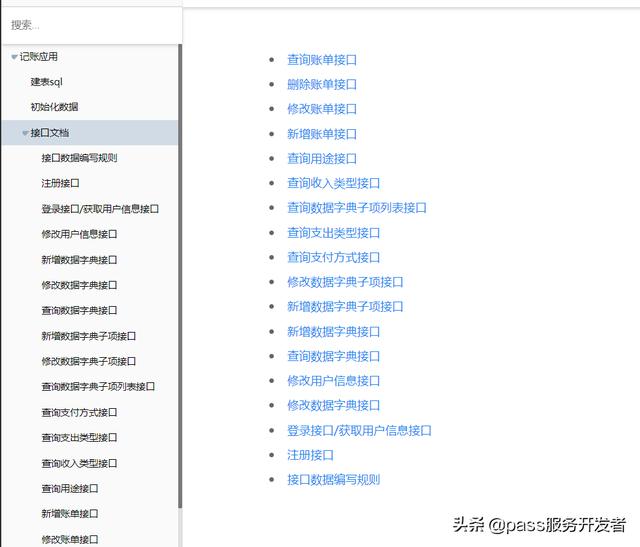Follow the 新增数据字典子项接口 link in content
Screen dimensions: 640x547
tap(345, 307)
